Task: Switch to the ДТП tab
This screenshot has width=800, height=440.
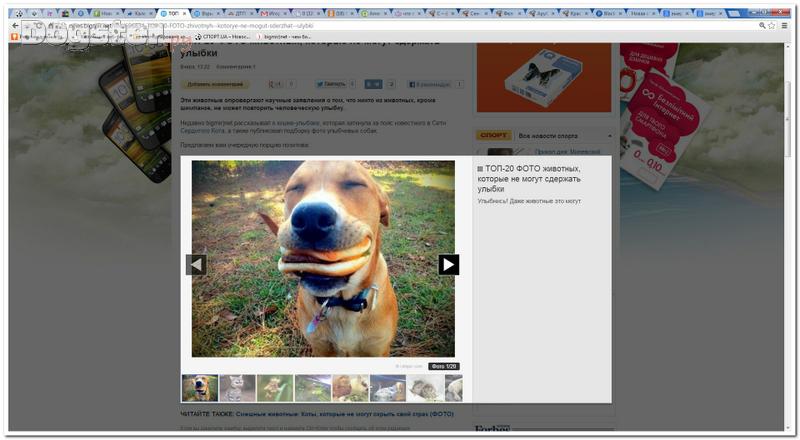Action: tap(240, 13)
